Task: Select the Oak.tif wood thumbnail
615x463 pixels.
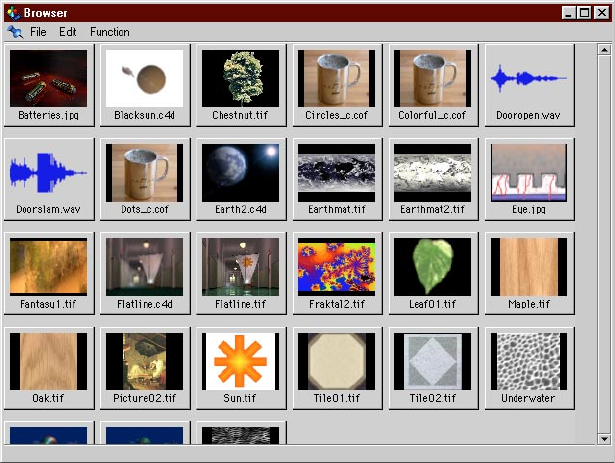Action: (49, 361)
